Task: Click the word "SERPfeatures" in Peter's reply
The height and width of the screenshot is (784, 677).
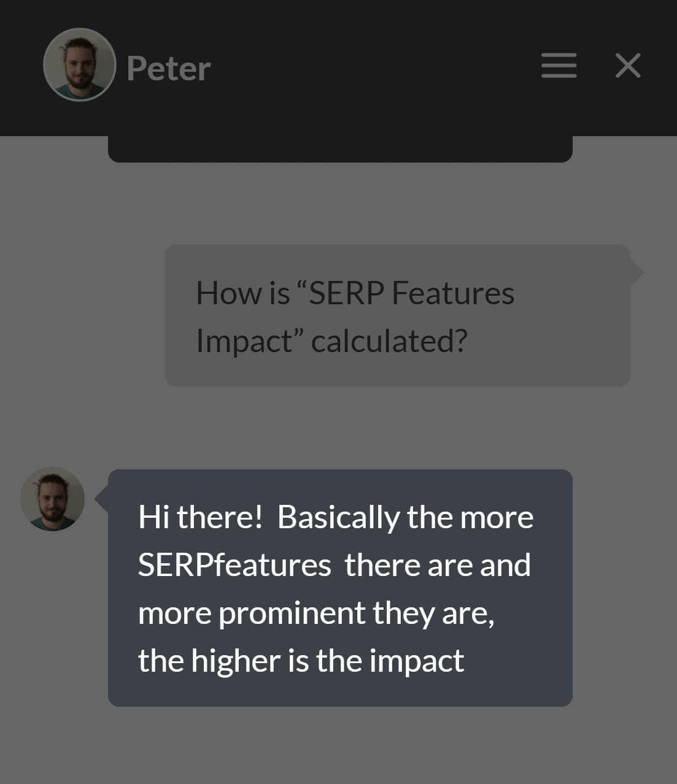Action: point(234,564)
